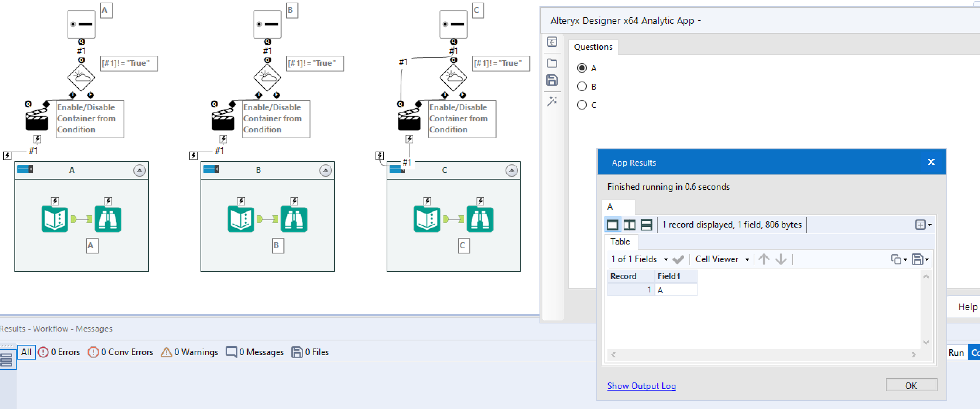
Task: Switch to the Questions tab
Action: click(593, 47)
